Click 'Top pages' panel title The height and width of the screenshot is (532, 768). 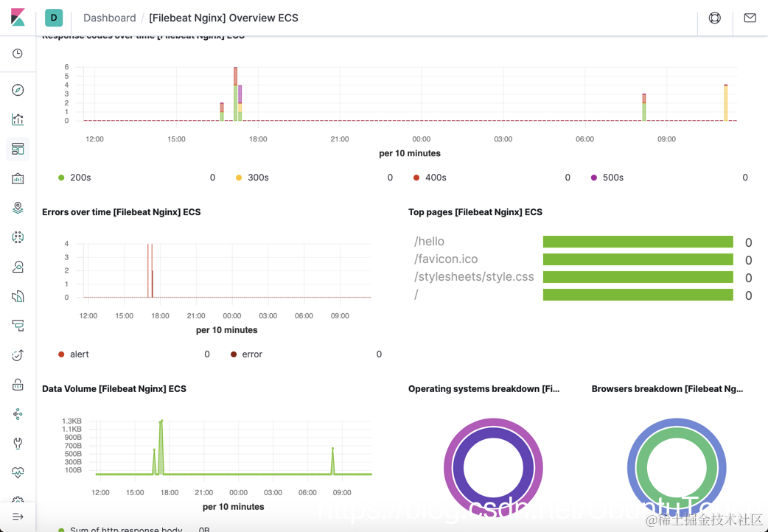475,212
